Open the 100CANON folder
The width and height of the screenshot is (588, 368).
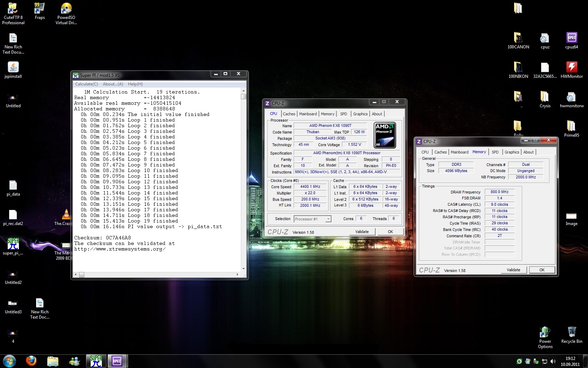pyautogui.click(x=518, y=41)
